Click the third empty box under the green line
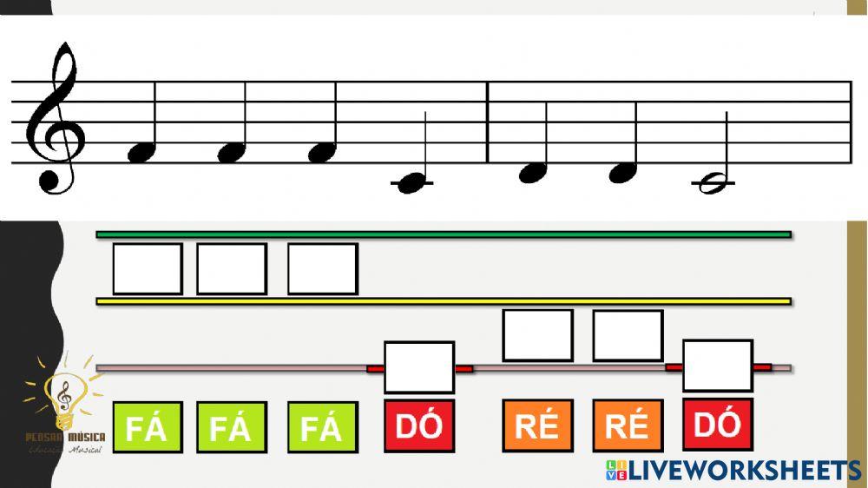Viewport: 868px width, 488px height. (323, 268)
